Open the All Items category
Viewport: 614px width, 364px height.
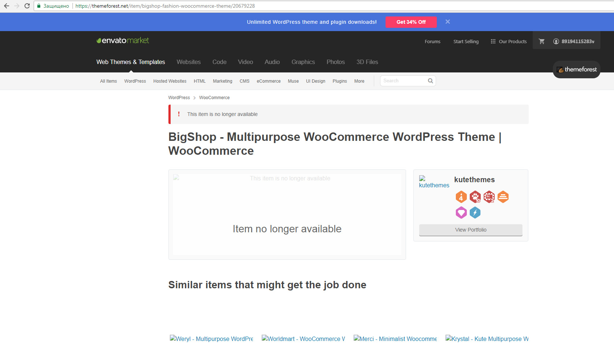[108, 81]
